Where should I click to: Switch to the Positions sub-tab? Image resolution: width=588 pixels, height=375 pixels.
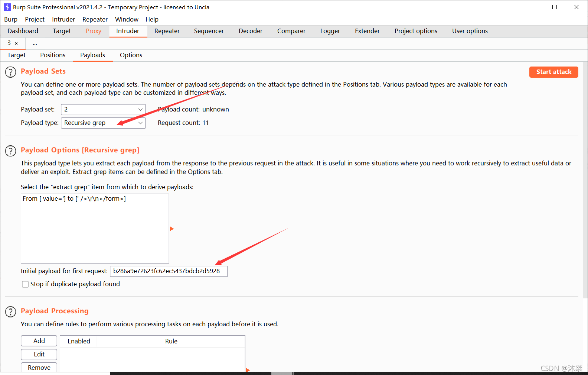(x=53, y=55)
